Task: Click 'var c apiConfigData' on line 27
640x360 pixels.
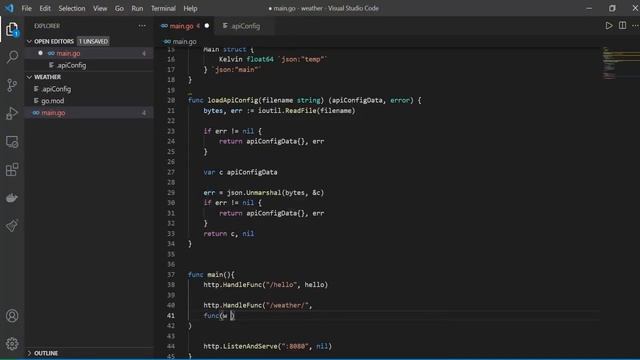Action: (x=240, y=172)
